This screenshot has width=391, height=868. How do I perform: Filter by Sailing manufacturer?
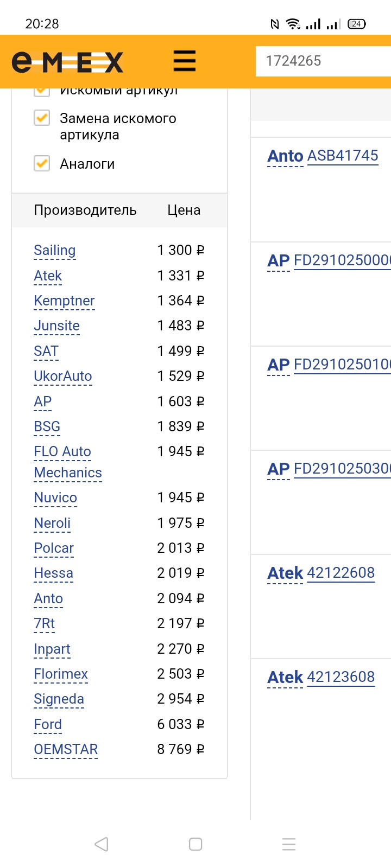54,250
